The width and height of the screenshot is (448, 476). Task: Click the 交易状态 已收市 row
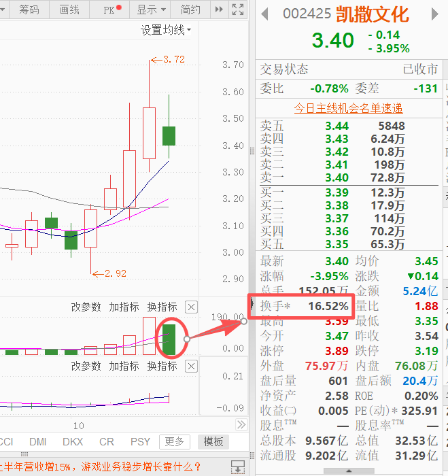coord(349,69)
